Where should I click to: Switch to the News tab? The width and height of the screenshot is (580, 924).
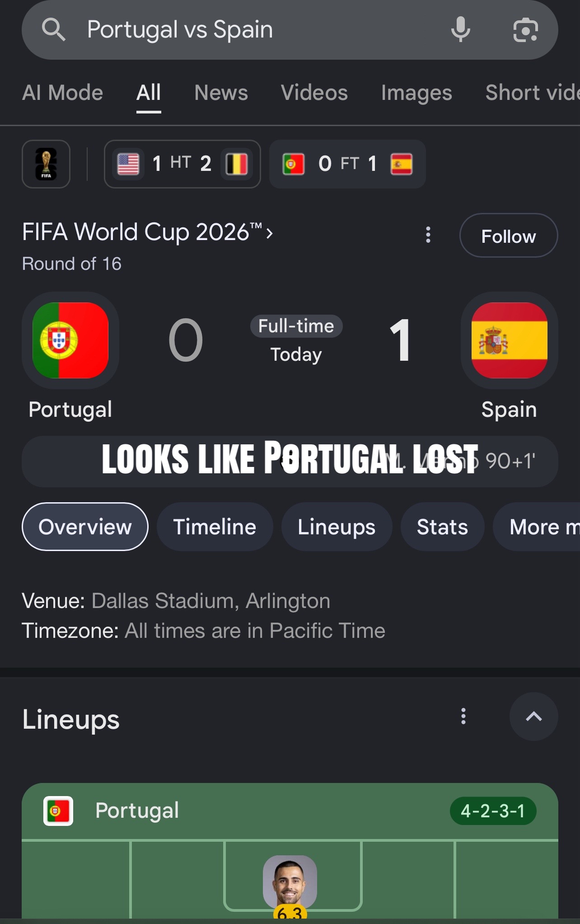[221, 93]
